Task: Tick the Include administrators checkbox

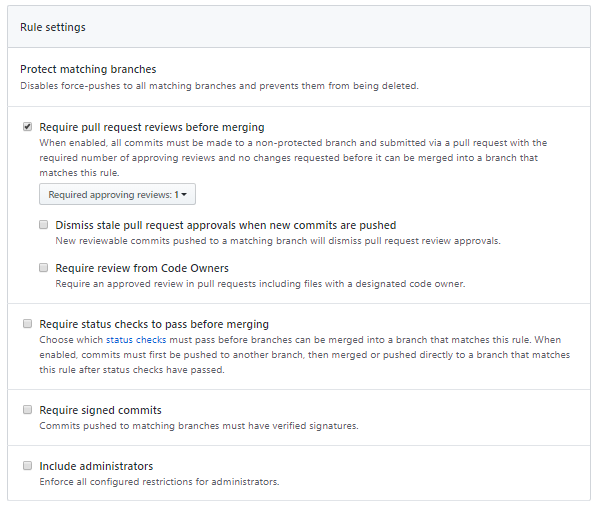Action: coord(27,466)
